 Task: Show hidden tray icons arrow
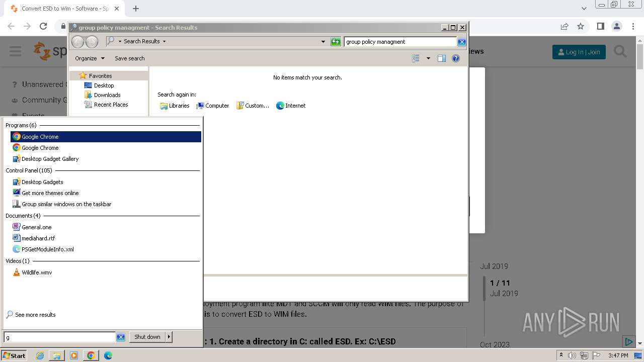pyautogui.click(x=561, y=355)
